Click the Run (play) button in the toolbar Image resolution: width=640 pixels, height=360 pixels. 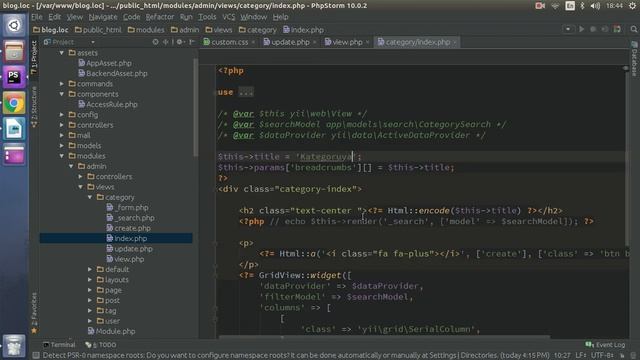(581, 29)
